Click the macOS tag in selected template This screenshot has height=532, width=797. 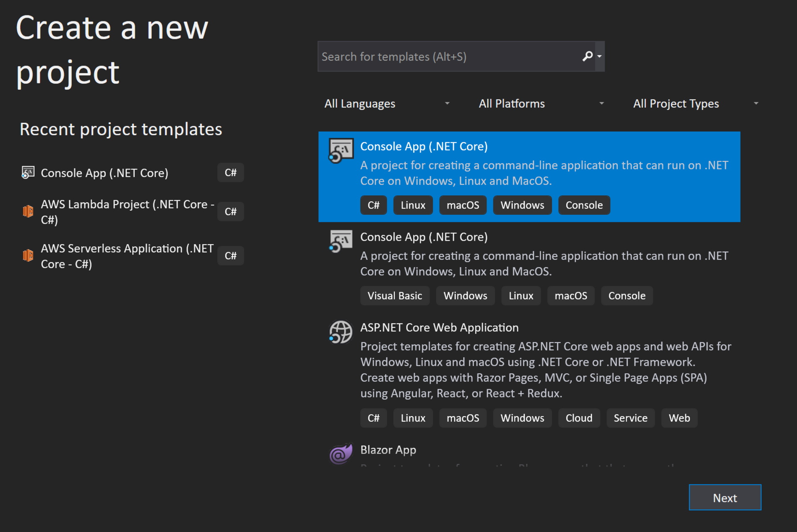463,205
